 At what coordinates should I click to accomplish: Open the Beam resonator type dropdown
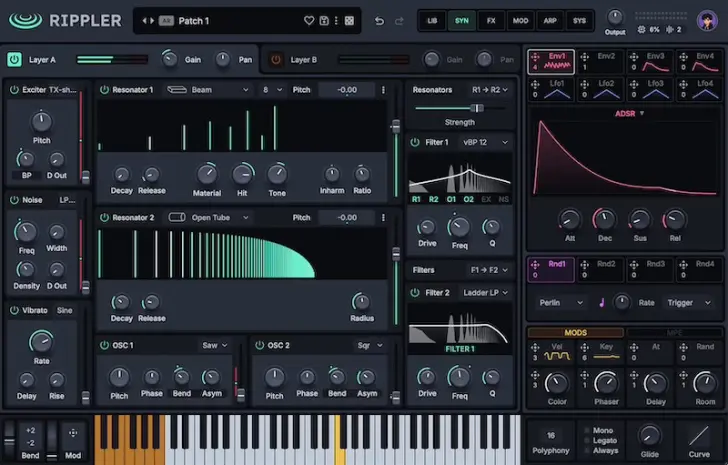pyautogui.click(x=208, y=90)
